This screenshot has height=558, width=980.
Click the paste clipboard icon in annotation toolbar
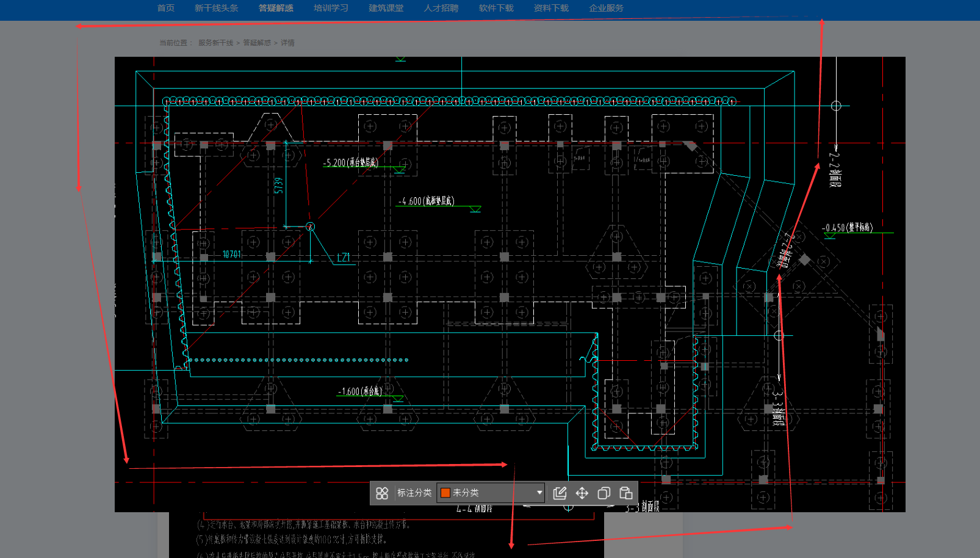pos(625,493)
